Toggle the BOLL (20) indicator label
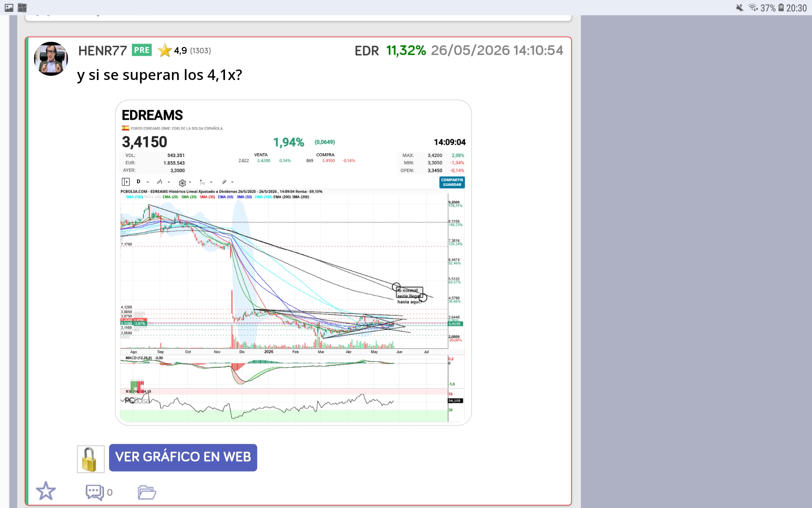 tap(153, 197)
